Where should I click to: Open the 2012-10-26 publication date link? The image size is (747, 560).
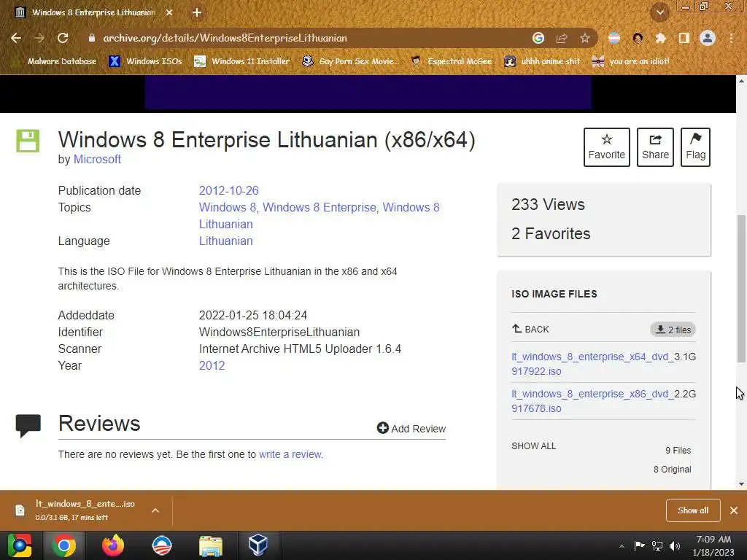(x=228, y=190)
